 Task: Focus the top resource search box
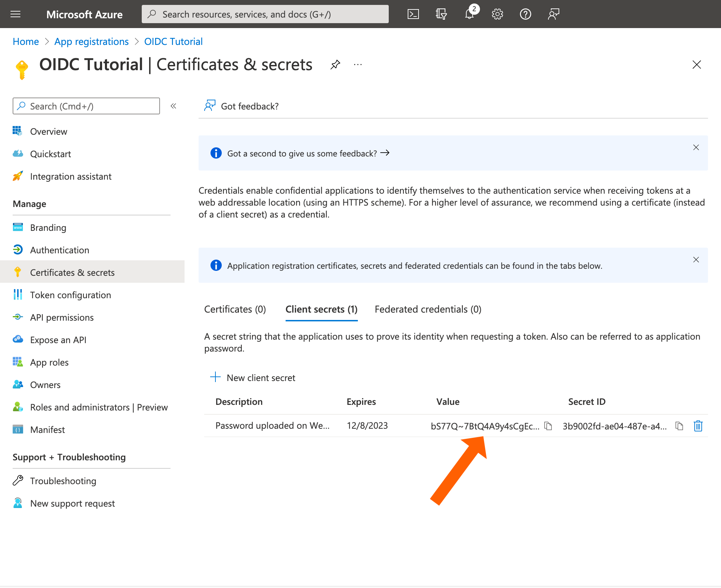pos(265,14)
